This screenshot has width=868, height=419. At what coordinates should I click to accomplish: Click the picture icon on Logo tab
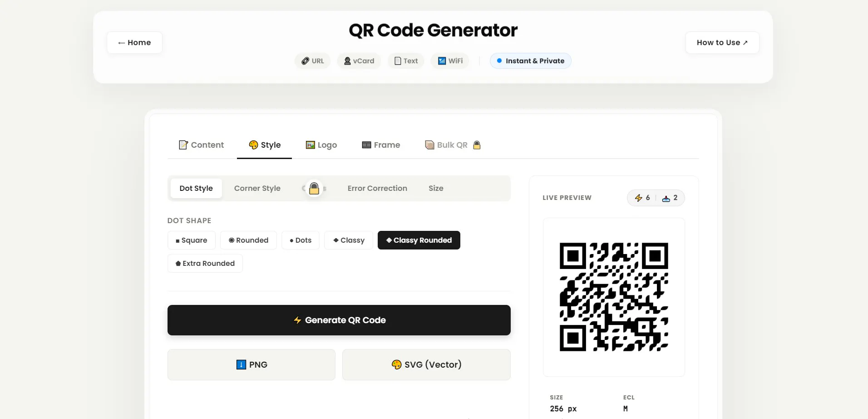pyautogui.click(x=311, y=145)
